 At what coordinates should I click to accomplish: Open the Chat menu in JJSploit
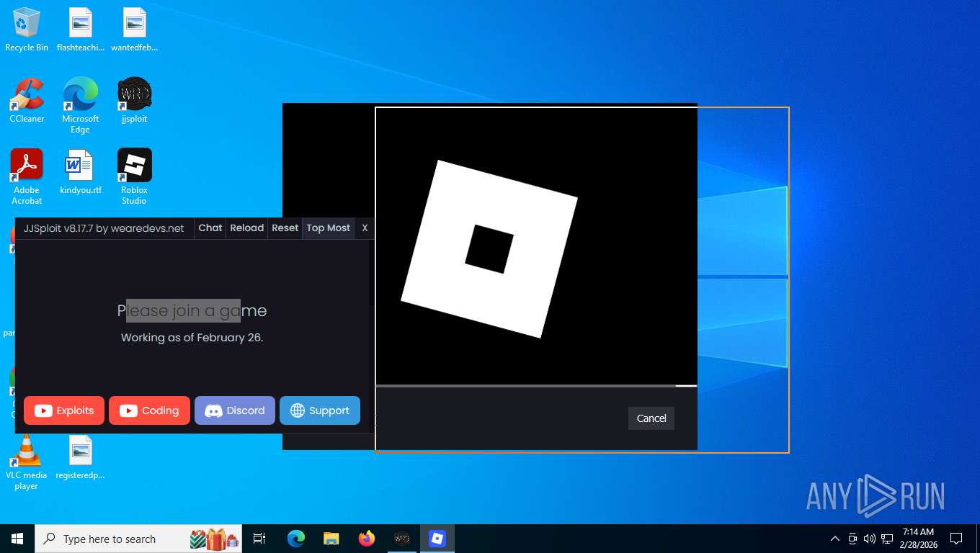[x=210, y=228]
